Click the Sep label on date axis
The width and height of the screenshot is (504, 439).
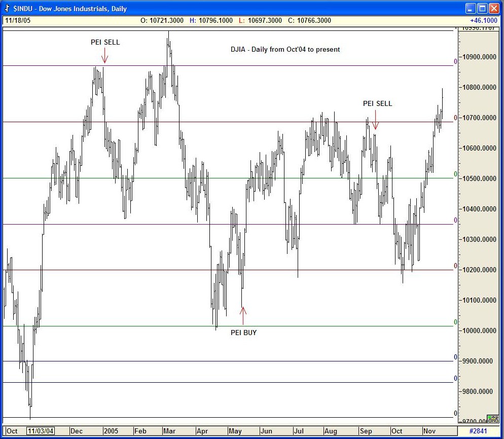click(x=366, y=431)
